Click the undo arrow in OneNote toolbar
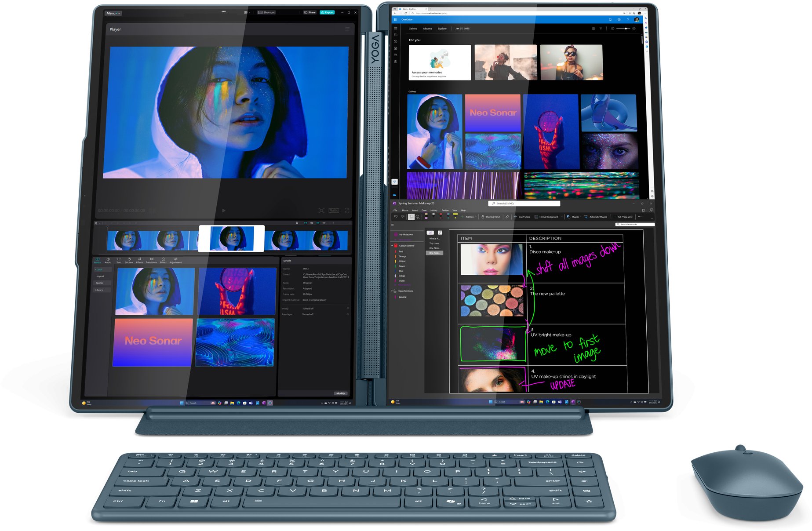Image resolution: width=812 pixels, height=531 pixels. [x=396, y=217]
